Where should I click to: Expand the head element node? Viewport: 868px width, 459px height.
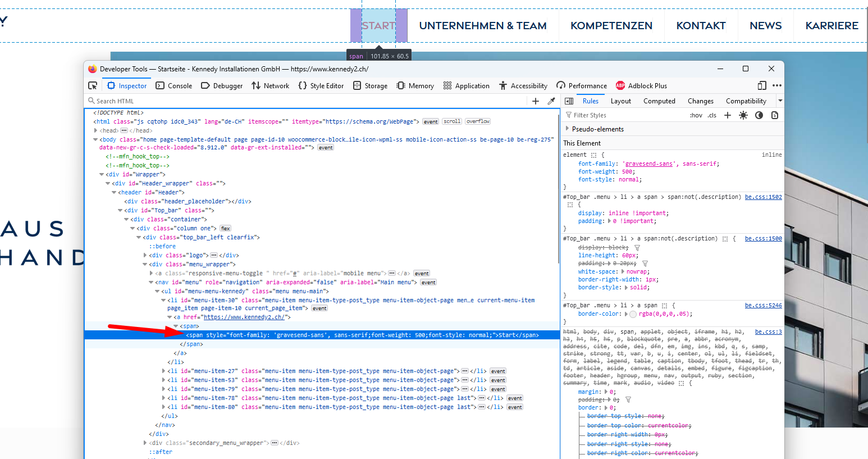click(x=95, y=130)
